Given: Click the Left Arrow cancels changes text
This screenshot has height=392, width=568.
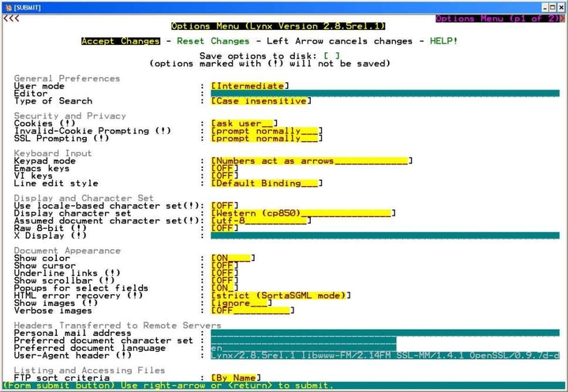Looking at the screenshot, I should tap(339, 41).
